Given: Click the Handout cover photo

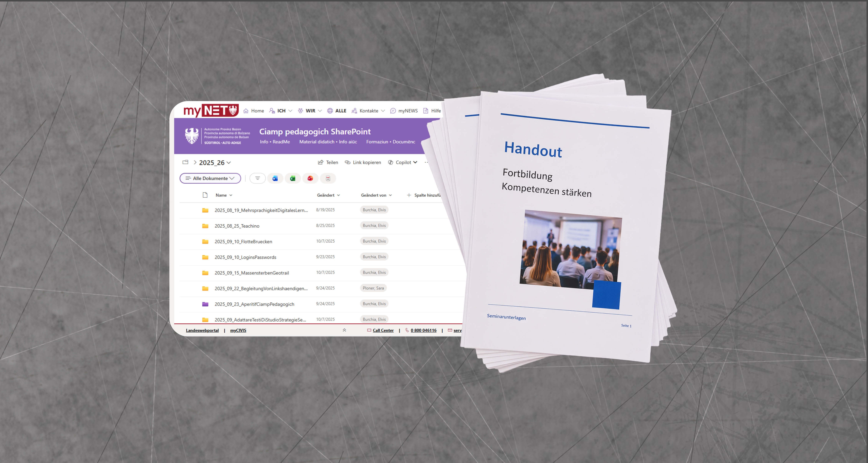Looking at the screenshot, I should [571, 249].
